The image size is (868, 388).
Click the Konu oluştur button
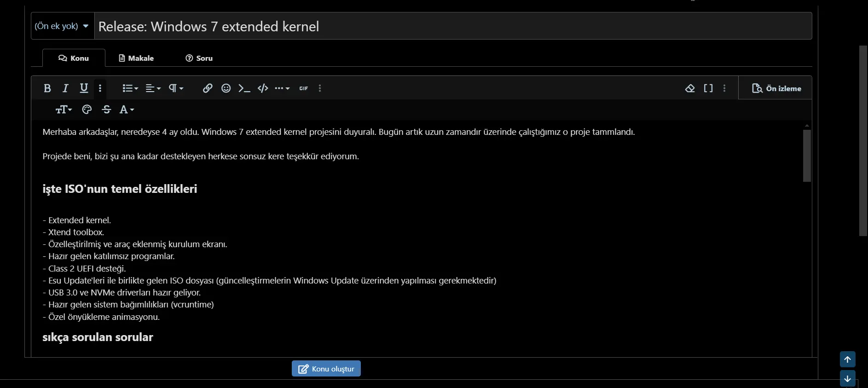point(326,369)
